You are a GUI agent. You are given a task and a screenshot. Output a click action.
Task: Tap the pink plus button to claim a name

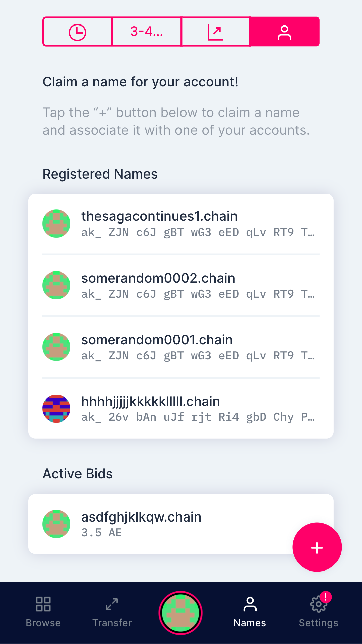pyautogui.click(x=316, y=547)
